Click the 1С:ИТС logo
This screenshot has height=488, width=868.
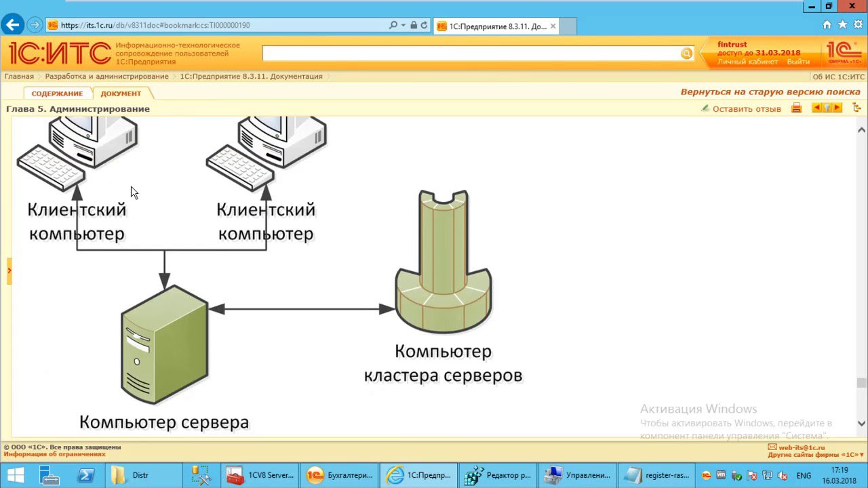pyautogui.click(x=60, y=54)
